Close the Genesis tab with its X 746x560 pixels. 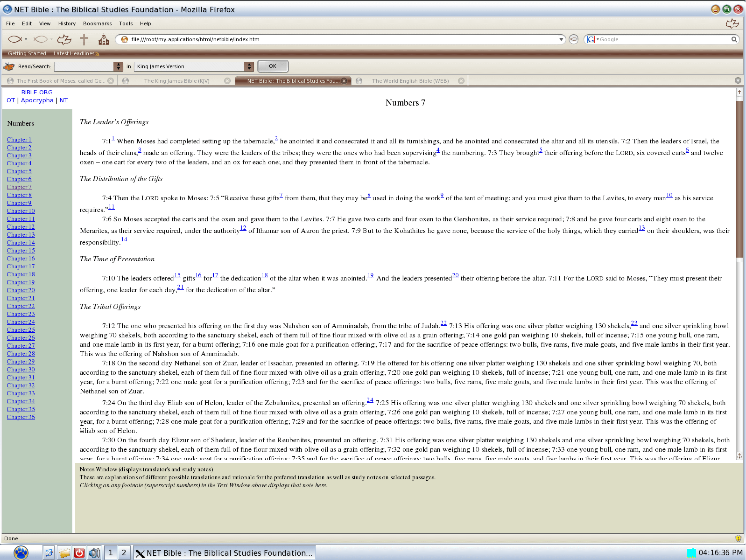pyautogui.click(x=111, y=81)
